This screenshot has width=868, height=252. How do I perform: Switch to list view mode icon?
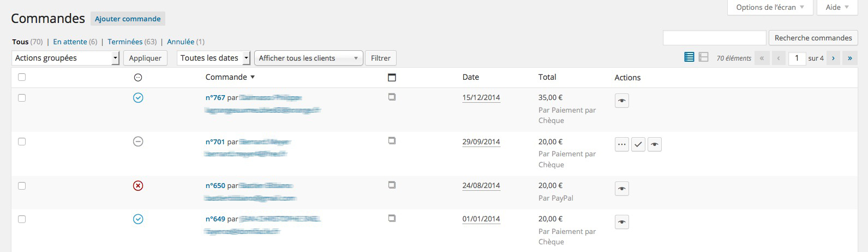pyautogui.click(x=689, y=57)
